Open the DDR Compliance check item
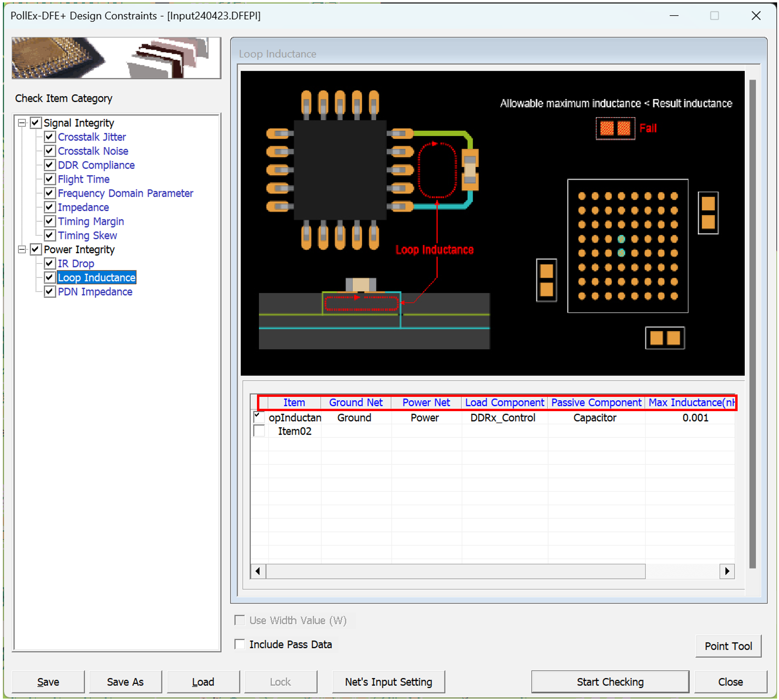Viewport: 779px width, 700px height. coord(96,165)
